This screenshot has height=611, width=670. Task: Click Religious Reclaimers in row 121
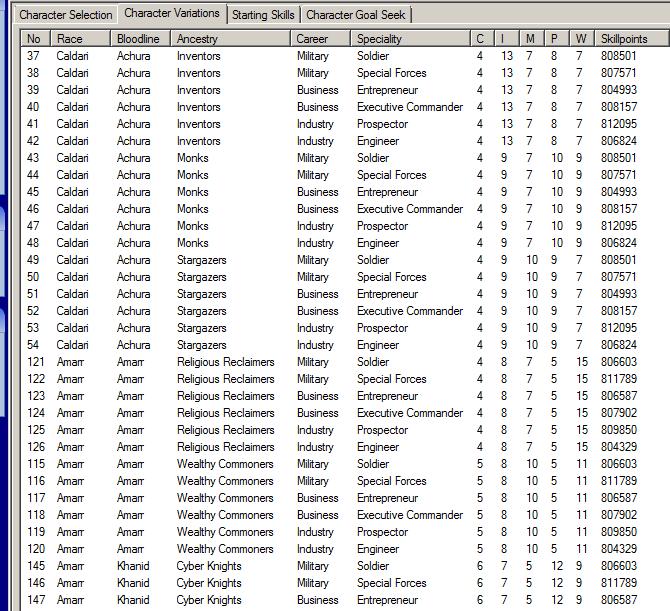click(x=226, y=362)
